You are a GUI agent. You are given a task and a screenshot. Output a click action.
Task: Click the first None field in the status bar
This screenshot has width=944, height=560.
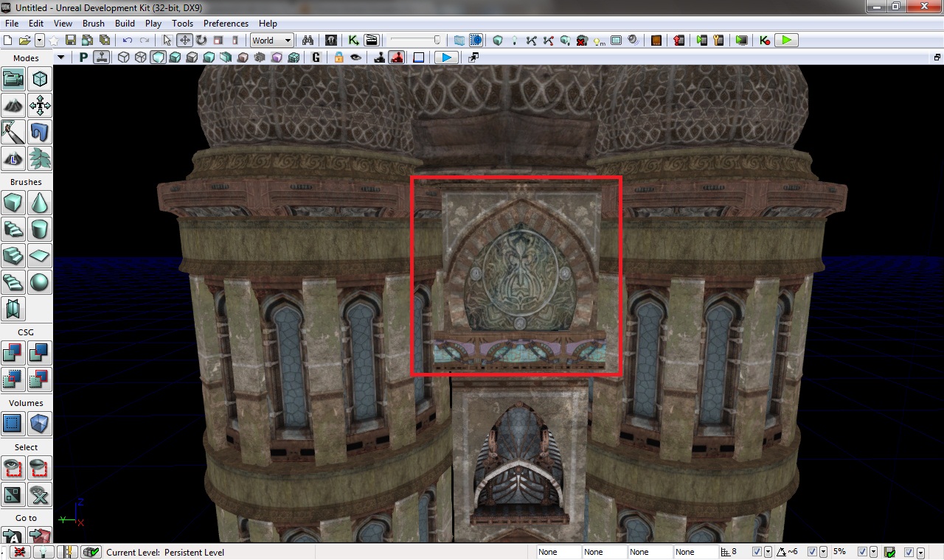pyautogui.click(x=558, y=552)
